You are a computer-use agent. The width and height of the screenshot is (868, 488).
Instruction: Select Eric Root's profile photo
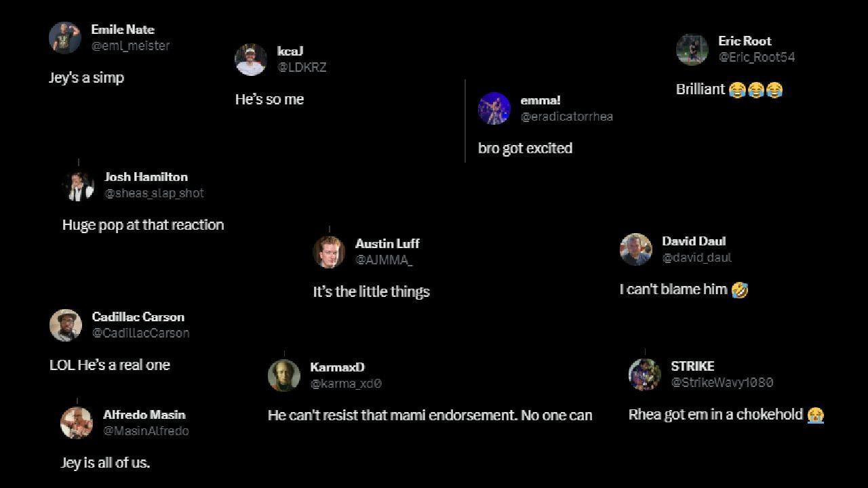[692, 49]
